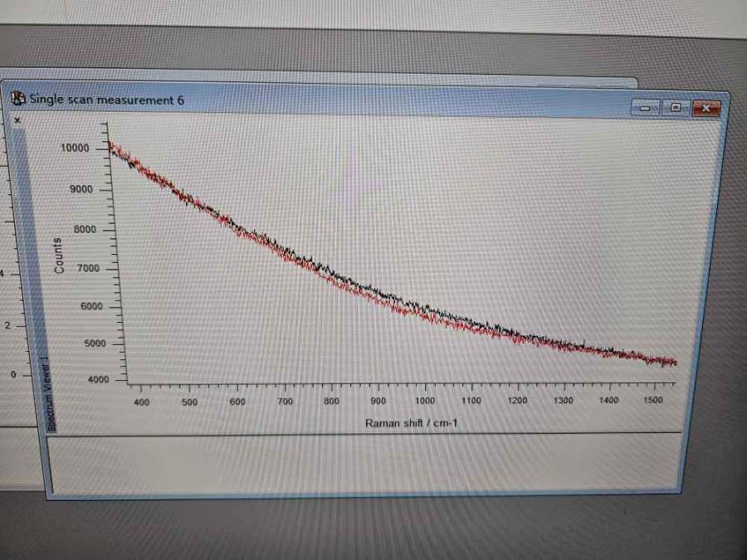Close the Spectrum Viewer 1 panel with x

coord(17,120)
